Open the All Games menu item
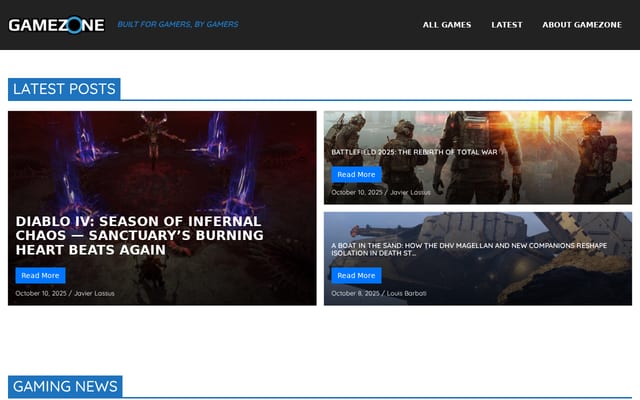 pos(447,25)
